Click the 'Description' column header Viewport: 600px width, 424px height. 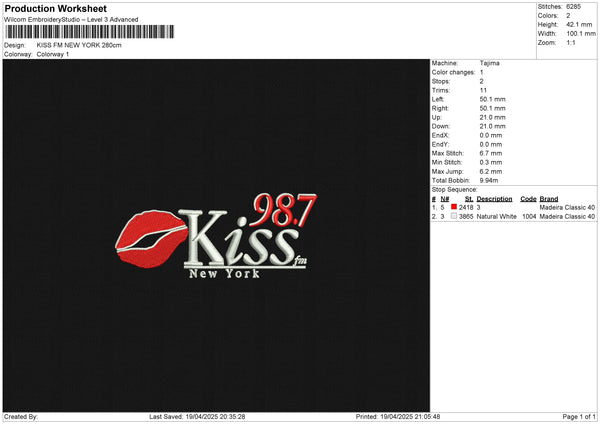coord(494,199)
